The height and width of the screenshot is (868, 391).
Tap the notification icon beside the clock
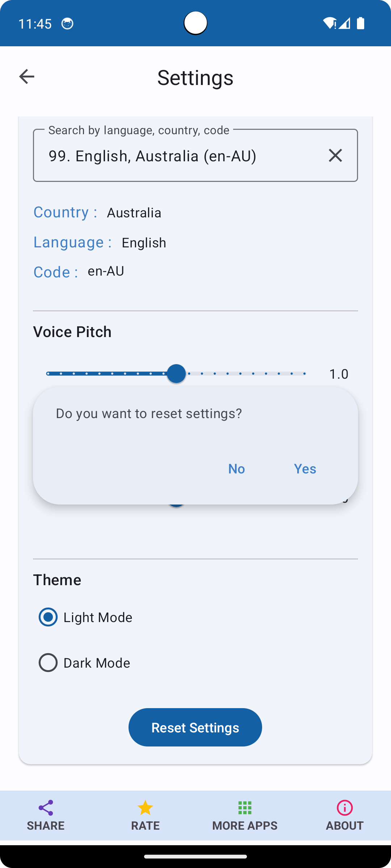pos(67,24)
